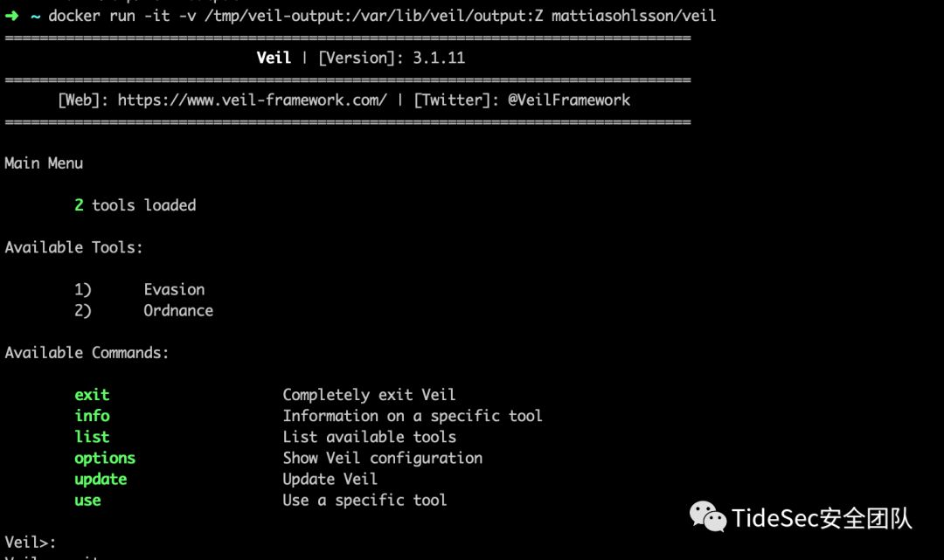Screen dimensions: 944x560
Task: Click the Available Commands heading
Action: pyautogui.click(x=87, y=353)
